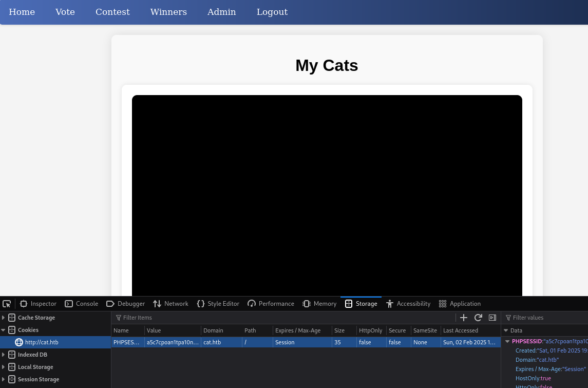Expand the Local Storage tree node
588x388 pixels.
(x=4, y=367)
